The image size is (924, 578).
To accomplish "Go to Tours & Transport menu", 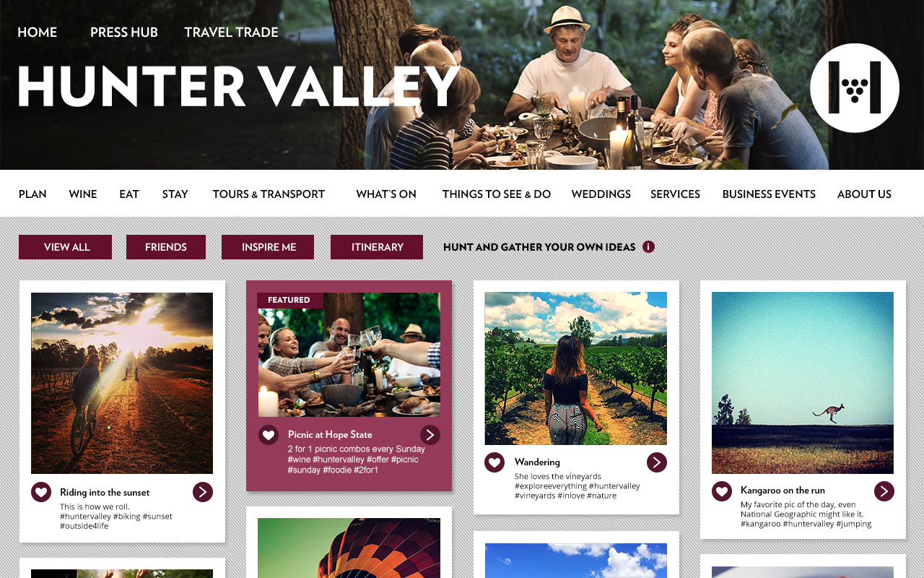I will (x=269, y=194).
